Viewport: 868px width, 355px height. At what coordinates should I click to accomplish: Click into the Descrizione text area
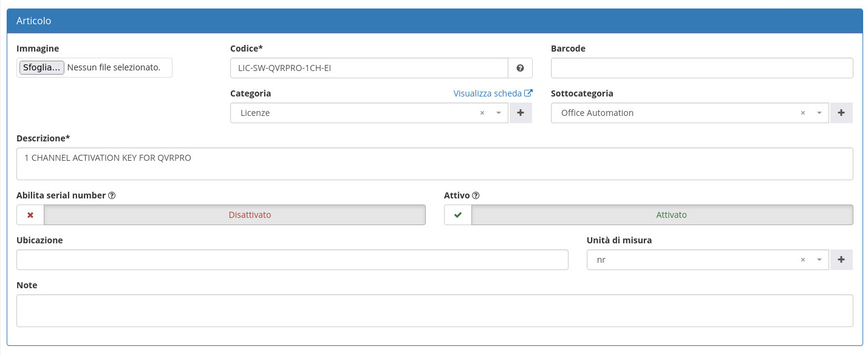[434, 164]
